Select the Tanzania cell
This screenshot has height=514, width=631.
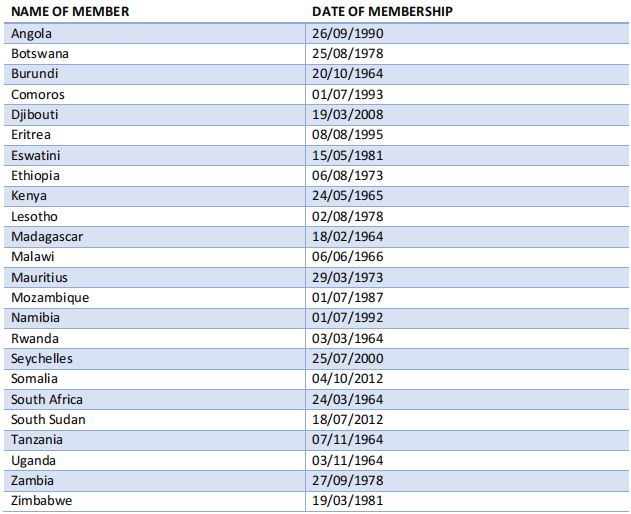click(x=37, y=440)
